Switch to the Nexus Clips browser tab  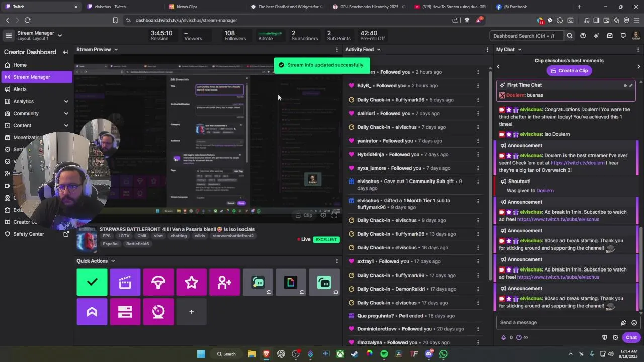[x=187, y=7]
